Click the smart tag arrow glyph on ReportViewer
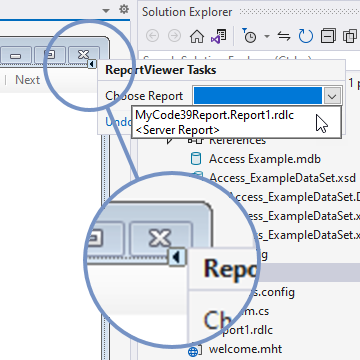Viewport: 360px width, 360px height. pos(92,64)
